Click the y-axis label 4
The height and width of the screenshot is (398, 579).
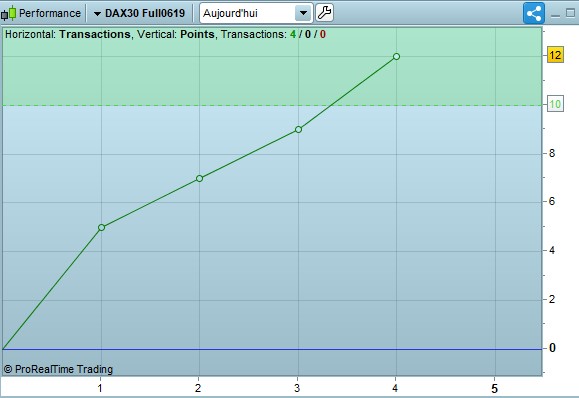tap(552, 251)
